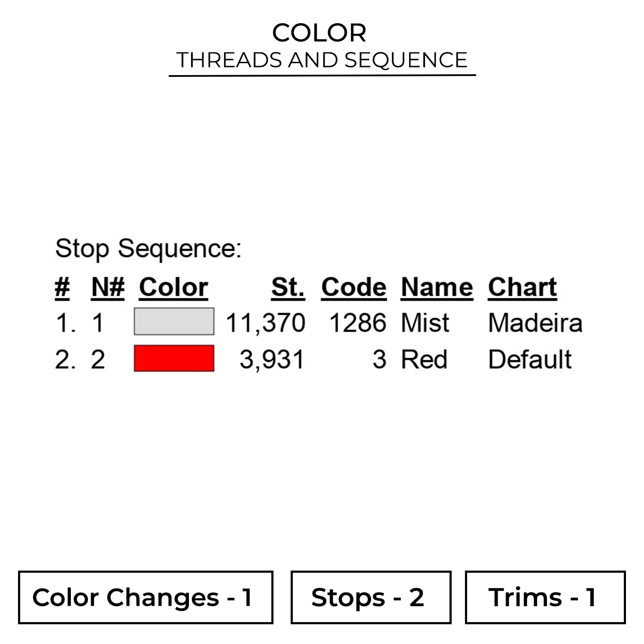The image size is (644, 644).
Task: Click the Mist thread name
Action: click(x=425, y=323)
